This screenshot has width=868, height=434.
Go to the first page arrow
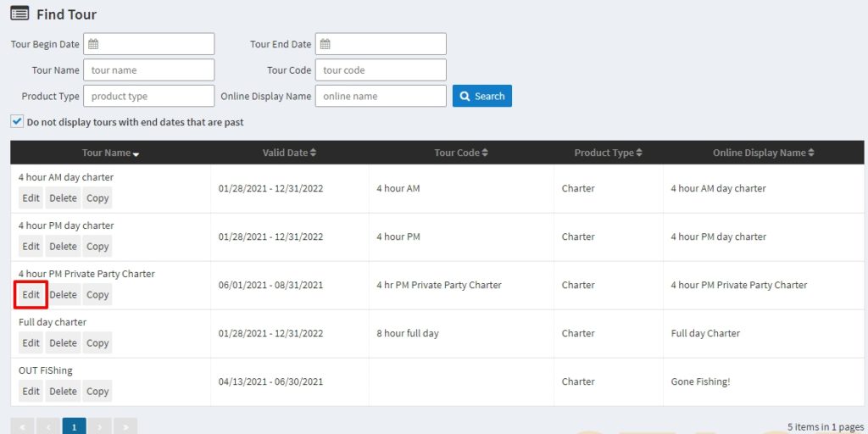(23, 427)
